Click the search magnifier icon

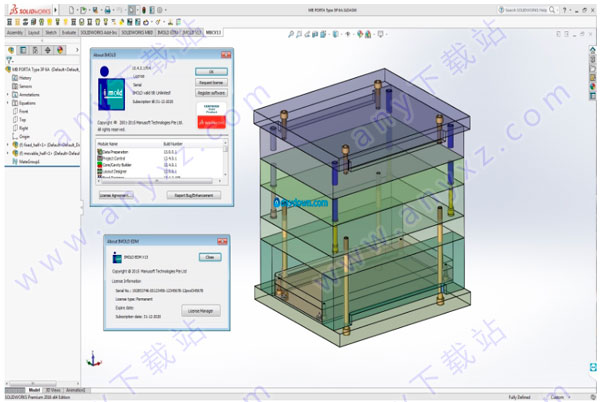click(x=552, y=10)
